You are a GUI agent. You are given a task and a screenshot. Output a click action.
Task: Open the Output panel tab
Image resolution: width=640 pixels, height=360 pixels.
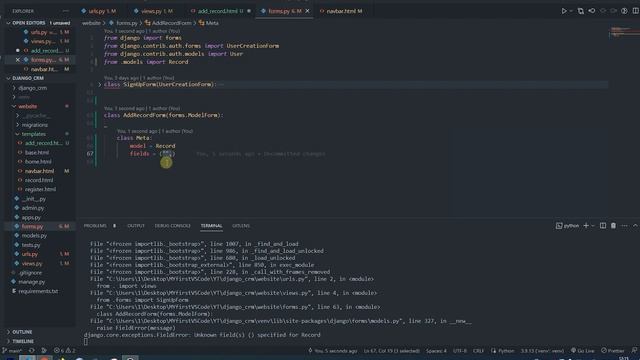[136, 226]
